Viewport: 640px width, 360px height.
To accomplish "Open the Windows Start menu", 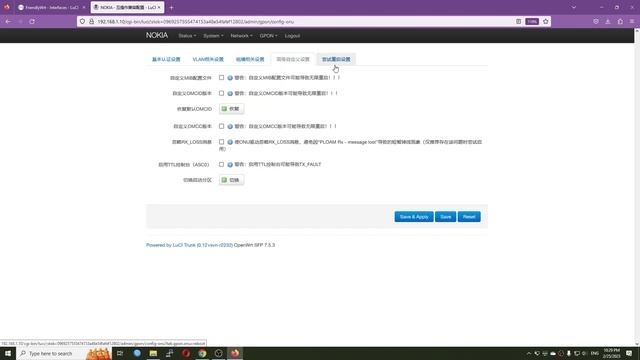I will point(8,353).
